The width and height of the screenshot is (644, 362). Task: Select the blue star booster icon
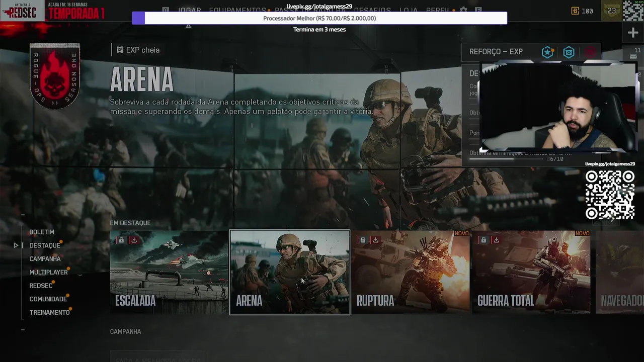coord(547,52)
